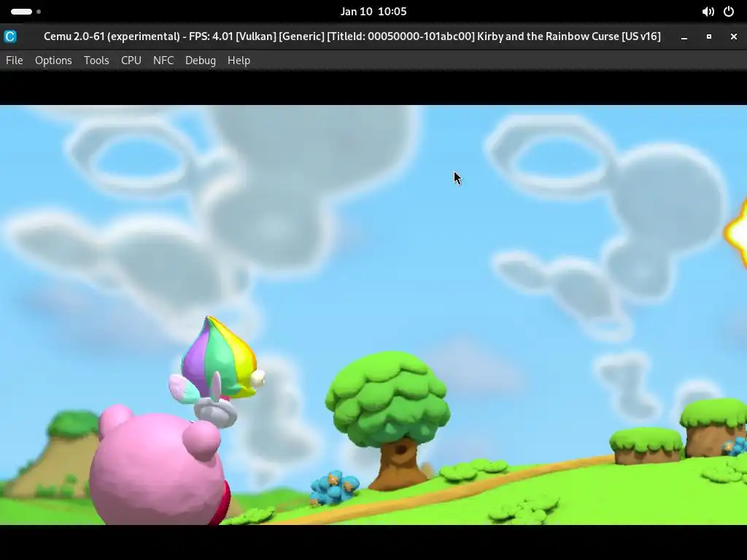Click the system volume icon
This screenshot has height=560, width=747.
(708, 12)
